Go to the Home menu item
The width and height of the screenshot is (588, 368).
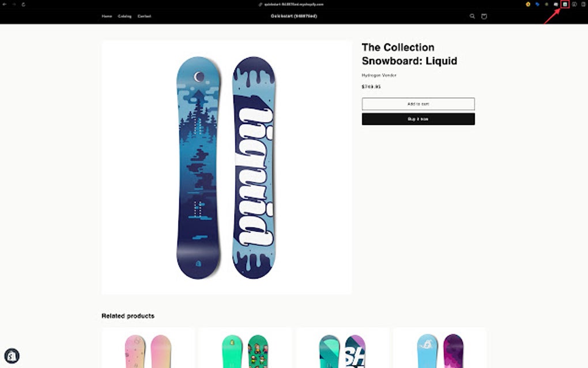pyautogui.click(x=107, y=16)
